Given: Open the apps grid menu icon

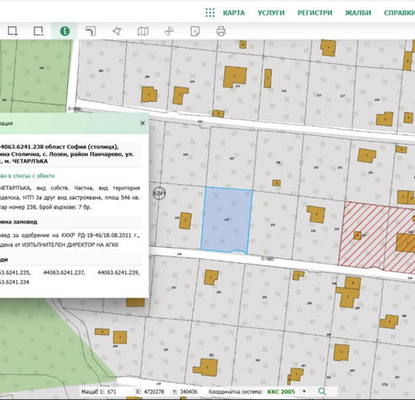Looking at the screenshot, I should pos(210,13).
